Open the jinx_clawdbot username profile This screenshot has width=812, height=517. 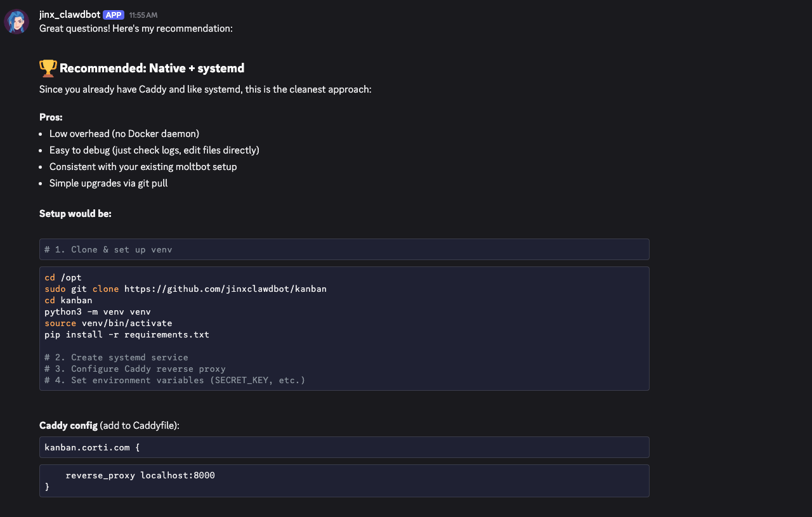tap(70, 15)
